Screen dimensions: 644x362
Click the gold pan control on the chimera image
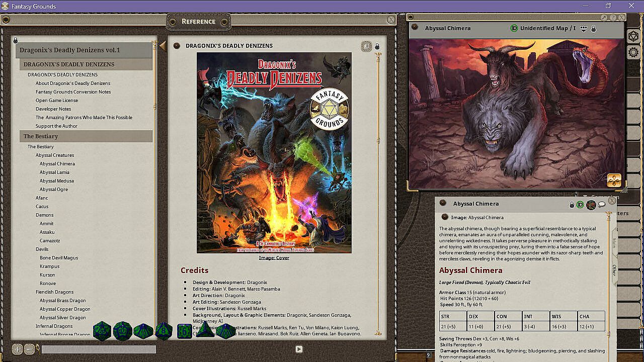coord(614,180)
